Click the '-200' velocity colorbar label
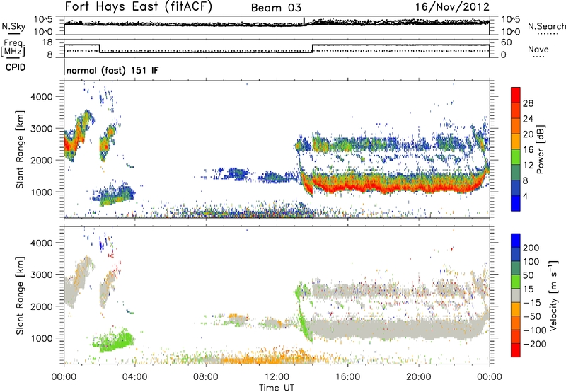 535,344
